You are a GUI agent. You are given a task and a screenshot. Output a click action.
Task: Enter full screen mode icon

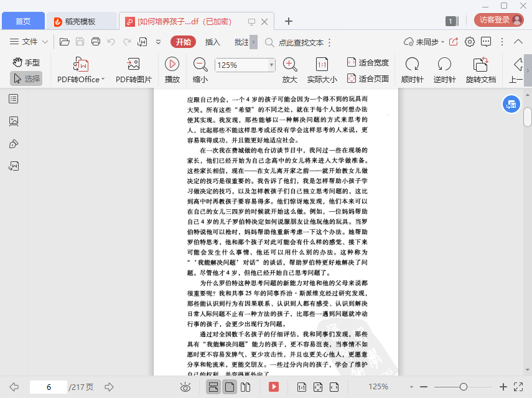point(518,387)
